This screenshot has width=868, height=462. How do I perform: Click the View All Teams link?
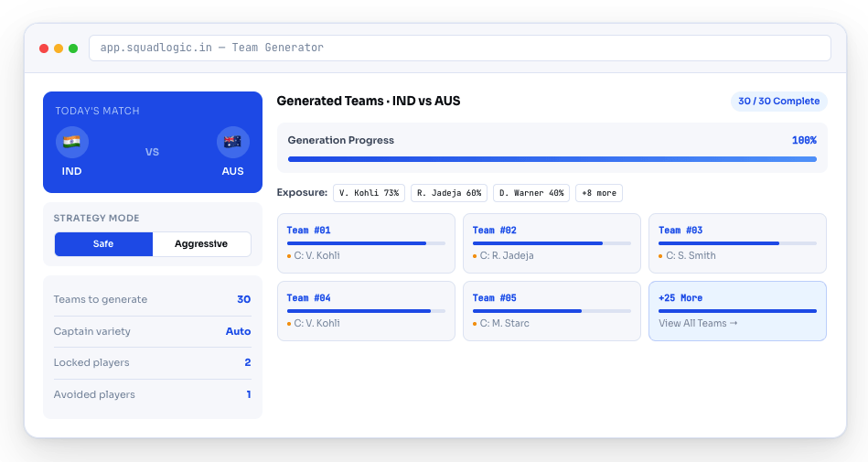coord(697,324)
